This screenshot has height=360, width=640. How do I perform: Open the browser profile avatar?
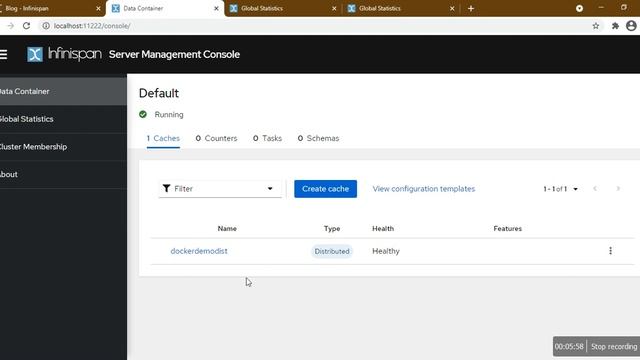[631, 26]
